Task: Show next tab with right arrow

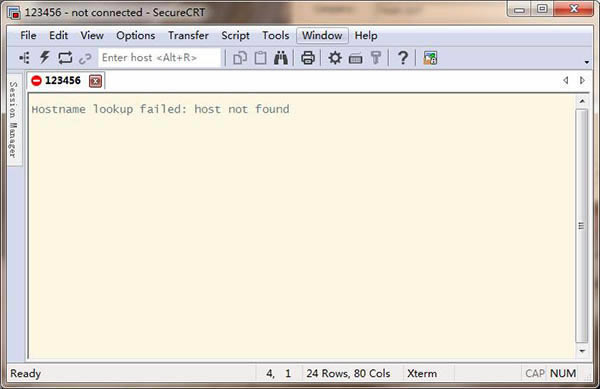Action: tap(582, 80)
